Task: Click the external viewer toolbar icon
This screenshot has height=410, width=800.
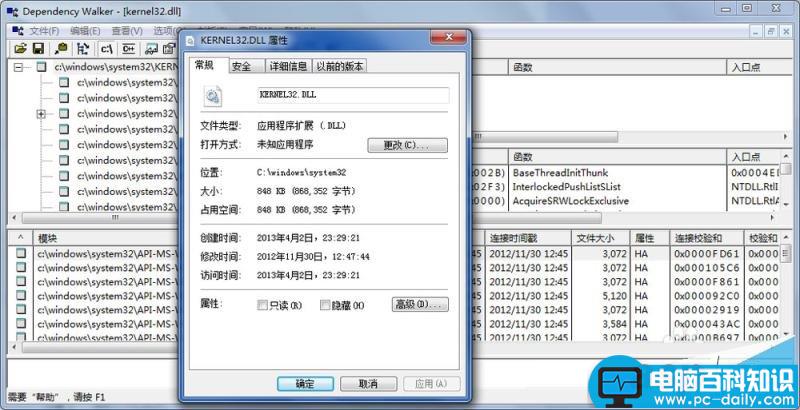Action: [151, 48]
